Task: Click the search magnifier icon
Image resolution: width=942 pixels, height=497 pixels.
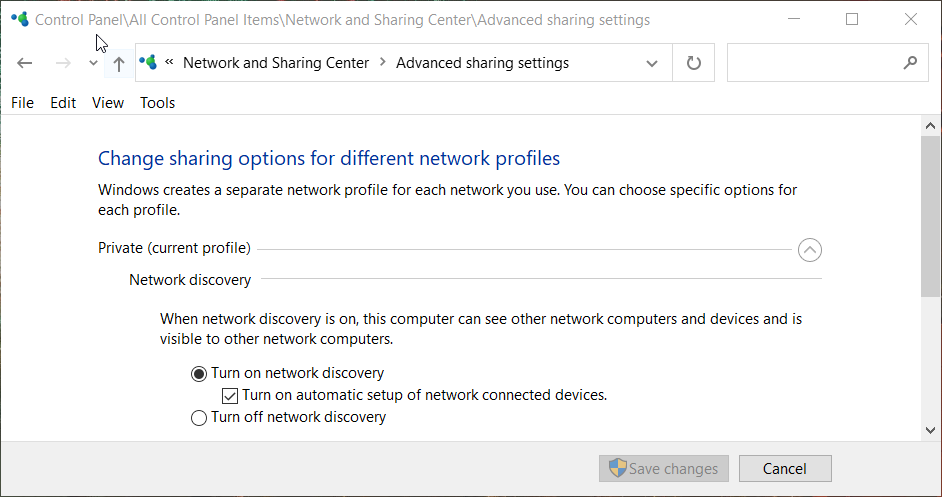Action: [909, 63]
